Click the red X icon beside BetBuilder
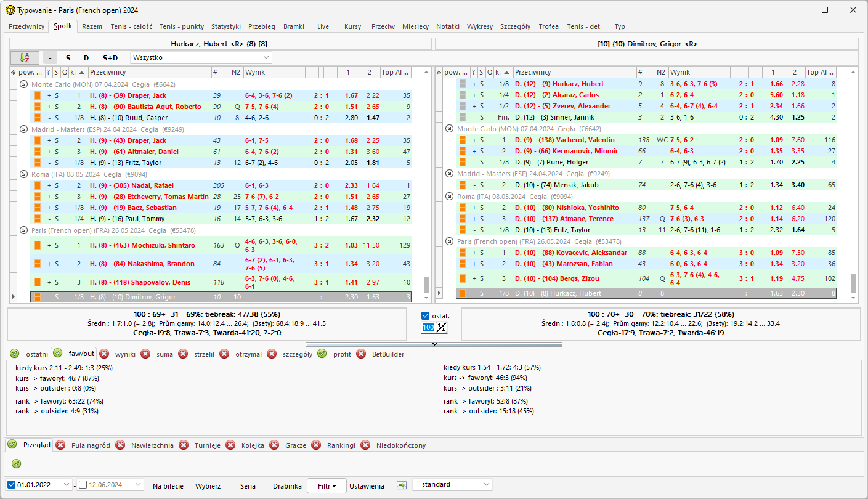The image size is (868, 499). (x=362, y=354)
